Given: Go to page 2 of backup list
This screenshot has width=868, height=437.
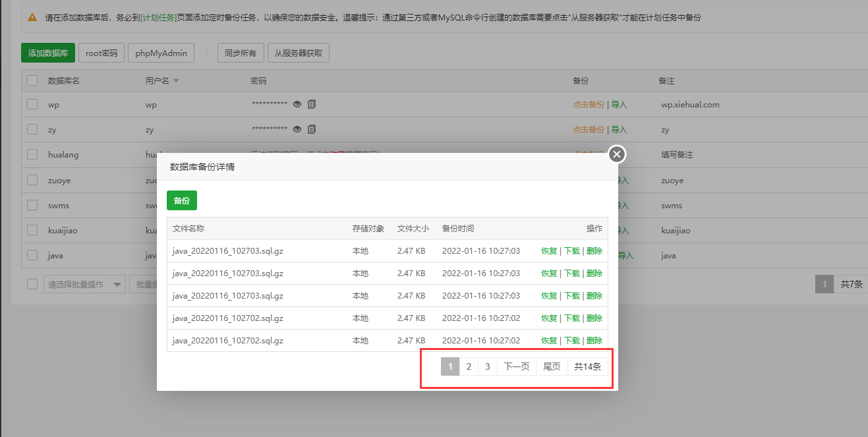Looking at the screenshot, I should [x=469, y=366].
